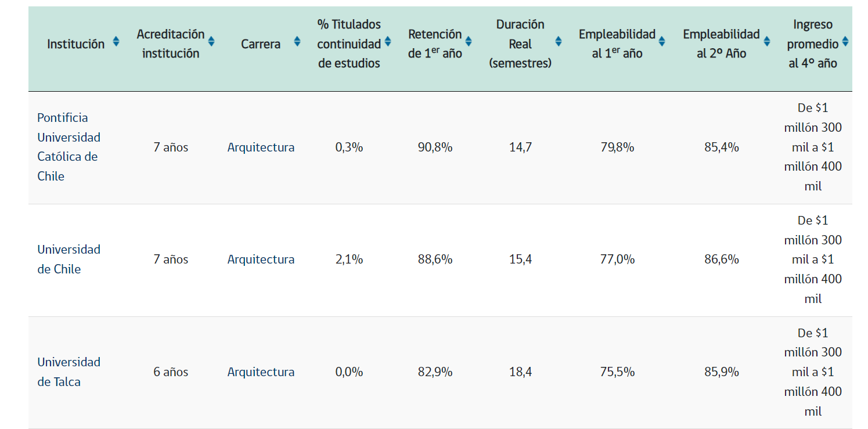The image size is (868, 429).
Task: Sort table by Institución column icon
Action: pyautogui.click(x=116, y=41)
